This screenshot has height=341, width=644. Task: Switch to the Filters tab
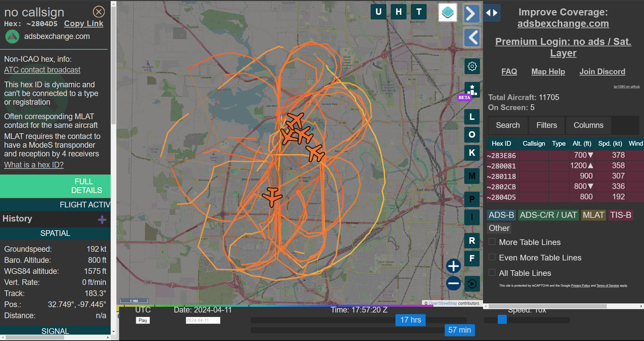[546, 125]
